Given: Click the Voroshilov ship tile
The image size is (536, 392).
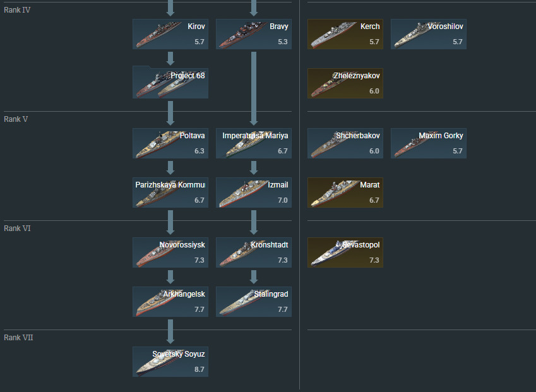Looking at the screenshot, I should pyautogui.click(x=429, y=34).
